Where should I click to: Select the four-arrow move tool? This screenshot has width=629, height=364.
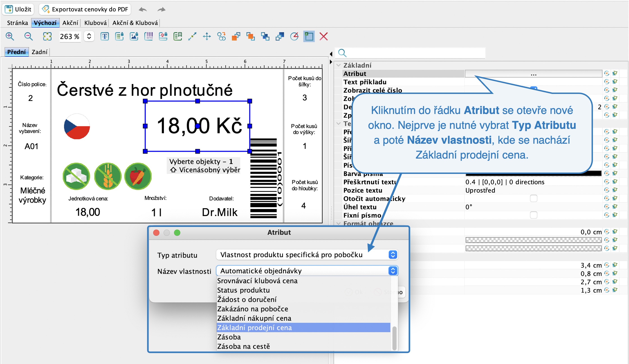tap(207, 36)
